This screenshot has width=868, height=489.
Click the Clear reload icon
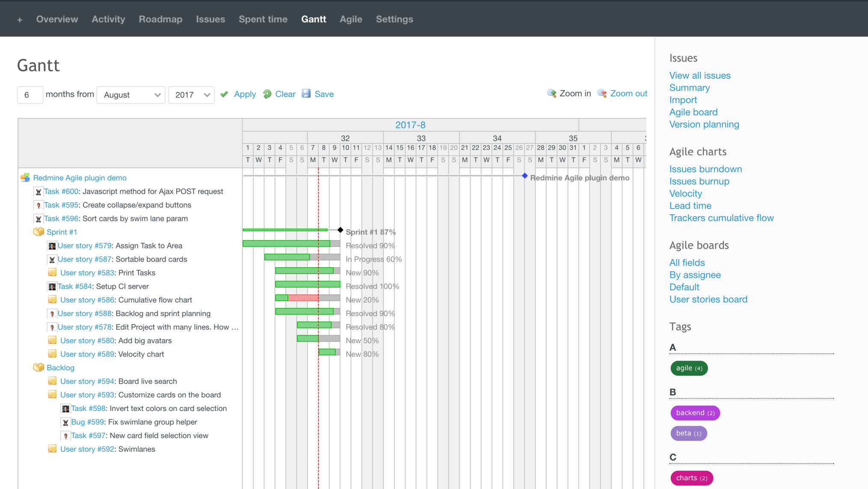(x=267, y=94)
